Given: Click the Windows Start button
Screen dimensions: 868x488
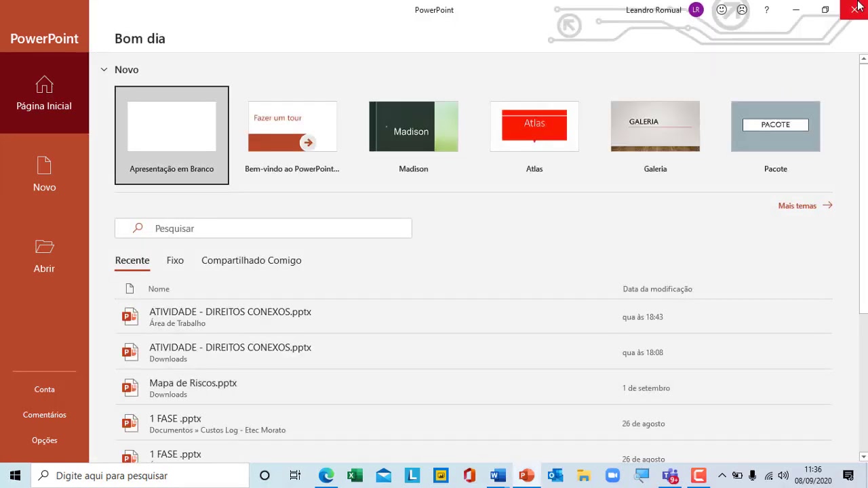Looking at the screenshot, I should point(16,476).
